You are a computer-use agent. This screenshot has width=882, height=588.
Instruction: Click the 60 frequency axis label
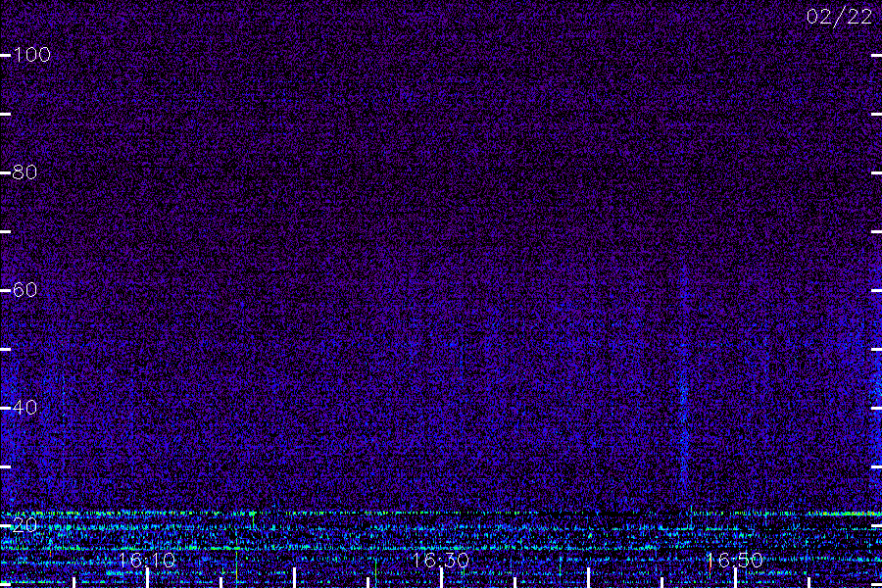point(24,290)
